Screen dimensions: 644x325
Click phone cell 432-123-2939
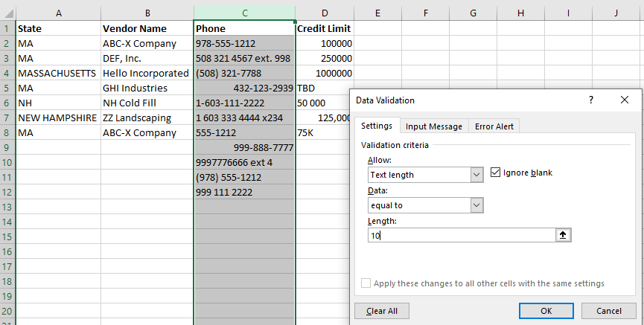(244, 88)
